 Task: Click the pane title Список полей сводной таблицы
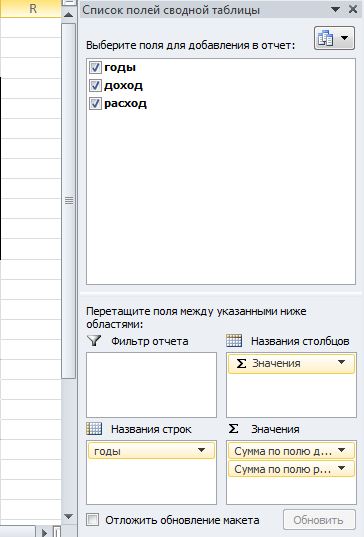tap(171, 10)
